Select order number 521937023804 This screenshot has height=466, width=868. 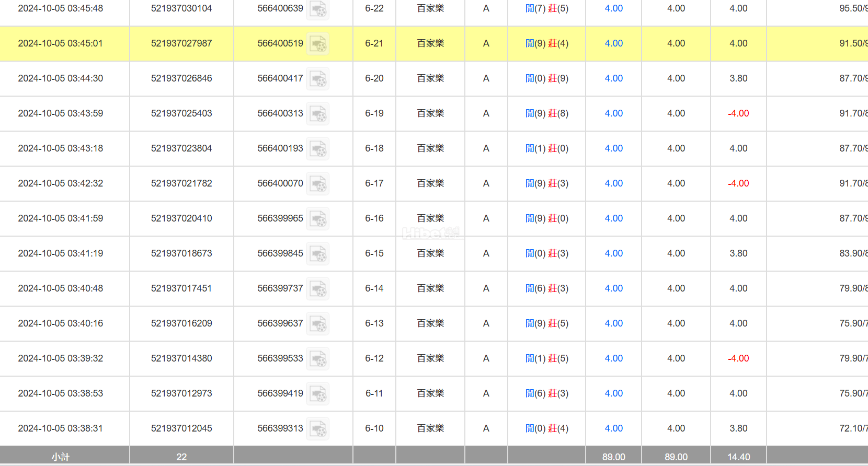[181, 148]
